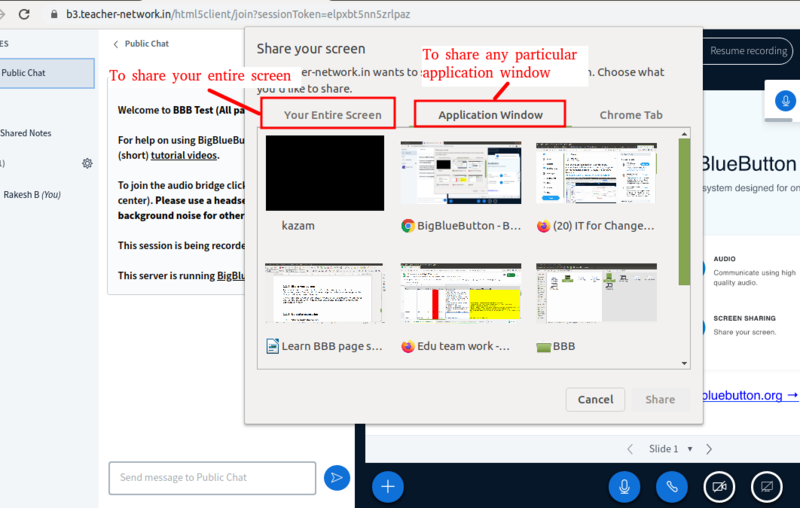This screenshot has height=508, width=800.
Task: Open the tutorial videos link
Action: pyautogui.click(x=184, y=155)
